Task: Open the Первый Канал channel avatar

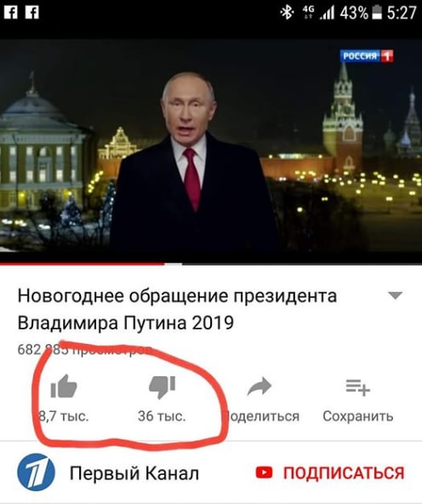Action: [36, 472]
